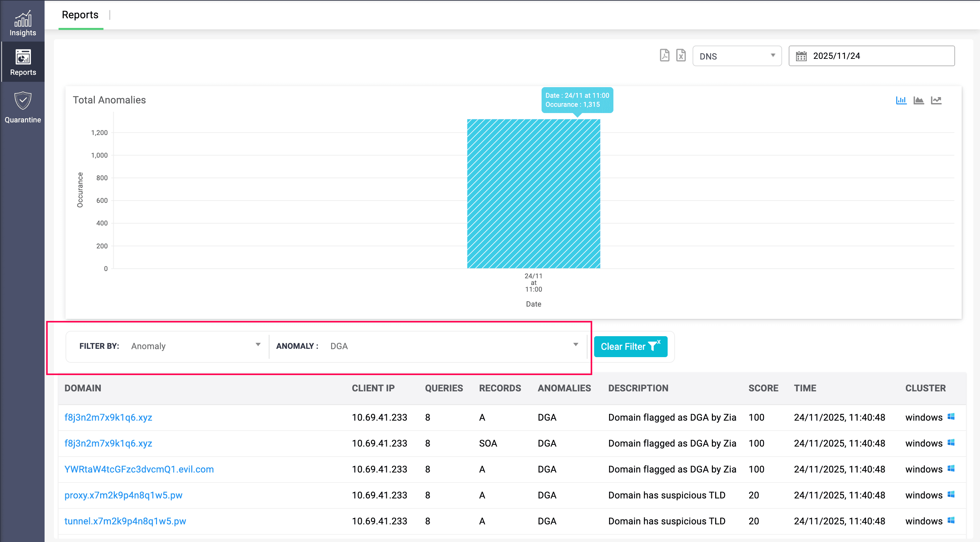
Task: Switch chart to line view
Action: [x=936, y=100]
